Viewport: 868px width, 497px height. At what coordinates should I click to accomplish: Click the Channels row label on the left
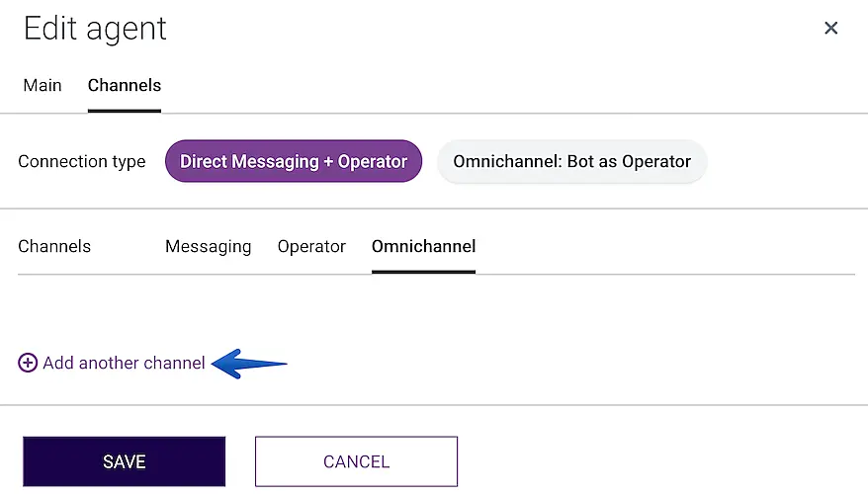(x=54, y=246)
